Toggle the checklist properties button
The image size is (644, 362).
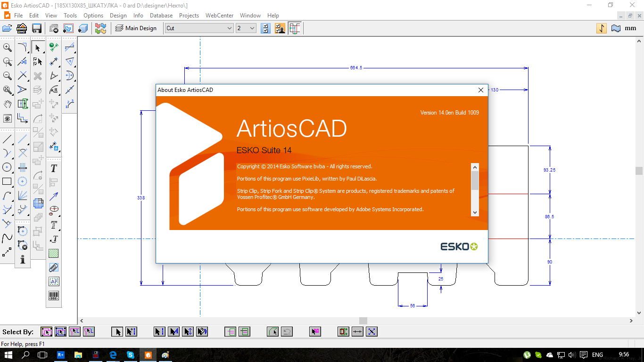pyautogui.click(x=266, y=28)
